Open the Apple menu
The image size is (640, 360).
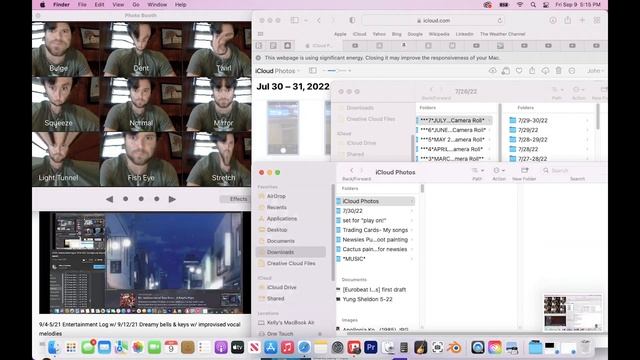(x=42, y=4)
